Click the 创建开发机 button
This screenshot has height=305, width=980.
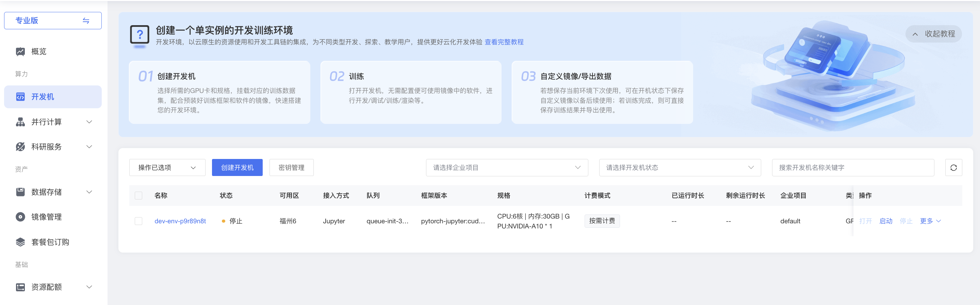(237, 167)
